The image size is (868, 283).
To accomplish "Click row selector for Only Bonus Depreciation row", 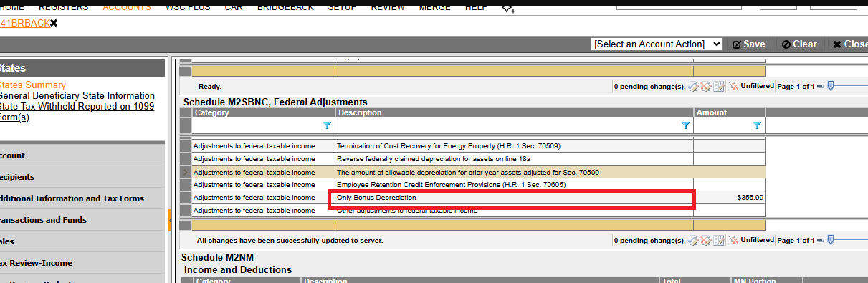I will [x=186, y=197].
